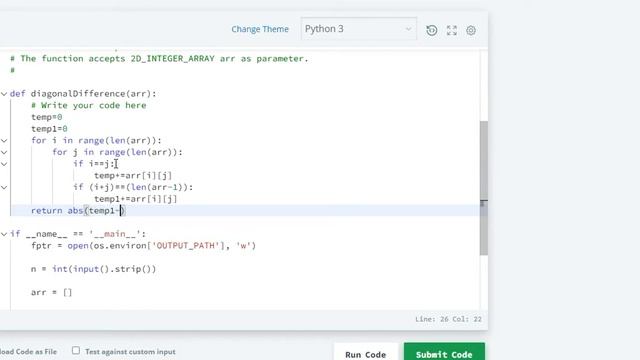The image size is (640, 360).
Task: Click the 'temp+=arr[i][j]' line
Action: tap(133, 176)
